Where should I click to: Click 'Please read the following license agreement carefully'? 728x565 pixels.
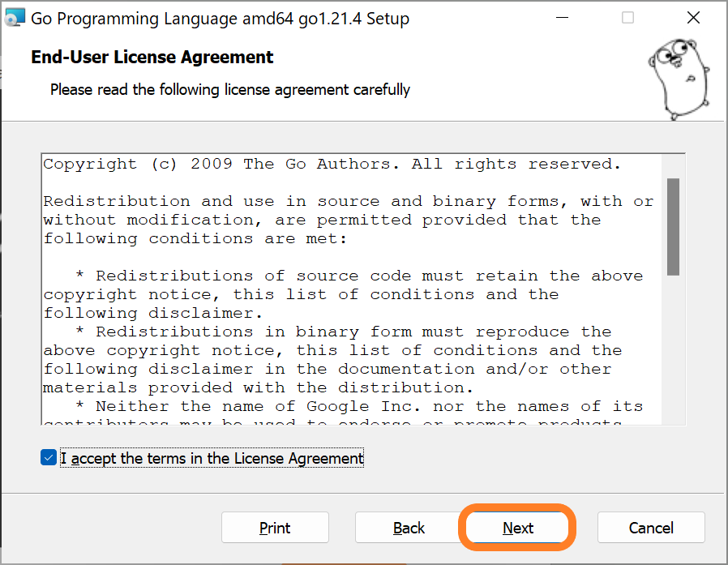click(x=230, y=89)
